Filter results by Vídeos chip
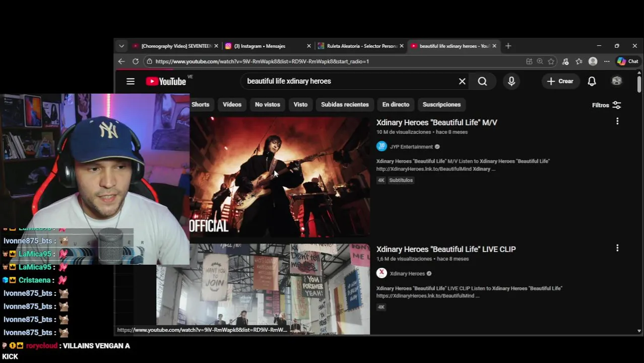 pyautogui.click(x=232, y=104)
